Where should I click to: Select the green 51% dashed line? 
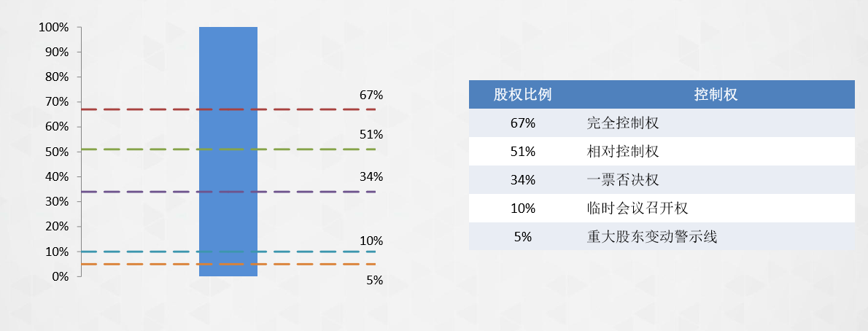(228, 149)
